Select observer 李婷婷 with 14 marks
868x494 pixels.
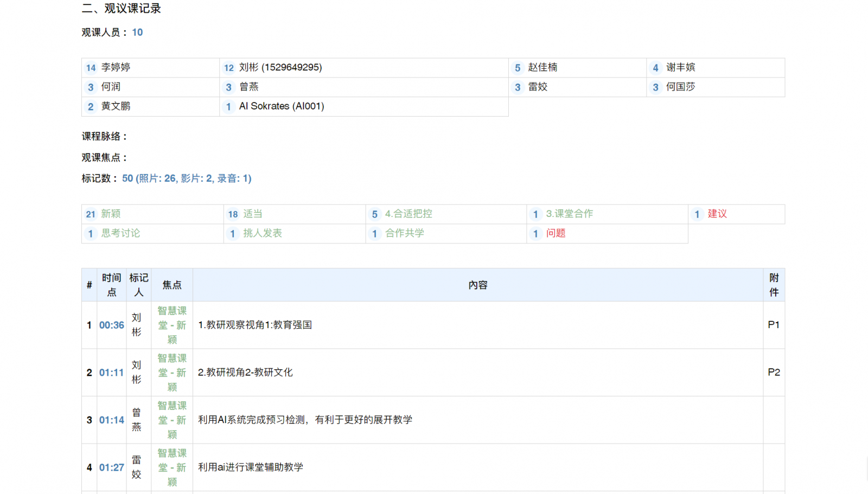116,68
